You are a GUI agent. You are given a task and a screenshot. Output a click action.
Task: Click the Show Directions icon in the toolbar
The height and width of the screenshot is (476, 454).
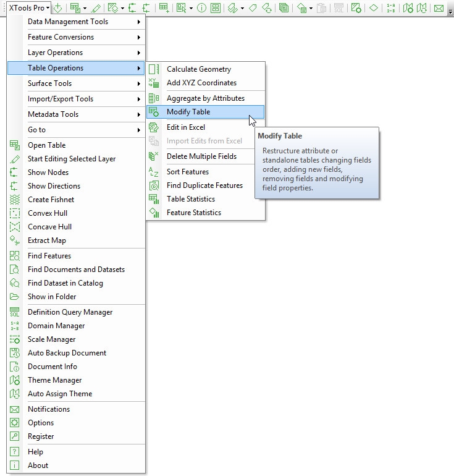coord(146,8)
